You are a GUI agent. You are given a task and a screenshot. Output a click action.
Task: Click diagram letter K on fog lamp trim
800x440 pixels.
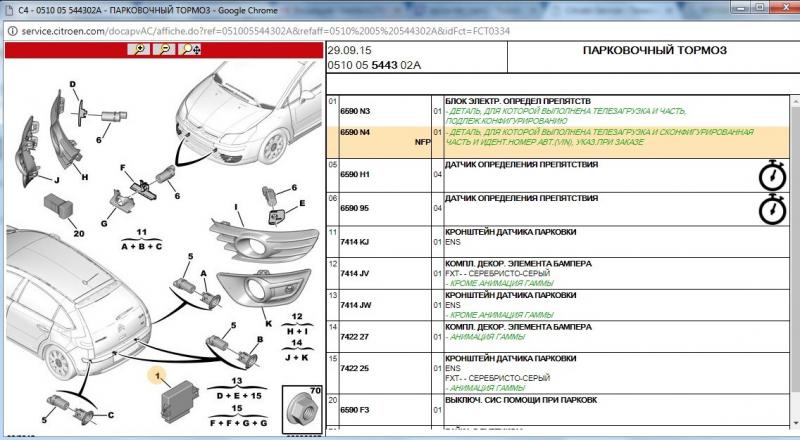[268, 324]
